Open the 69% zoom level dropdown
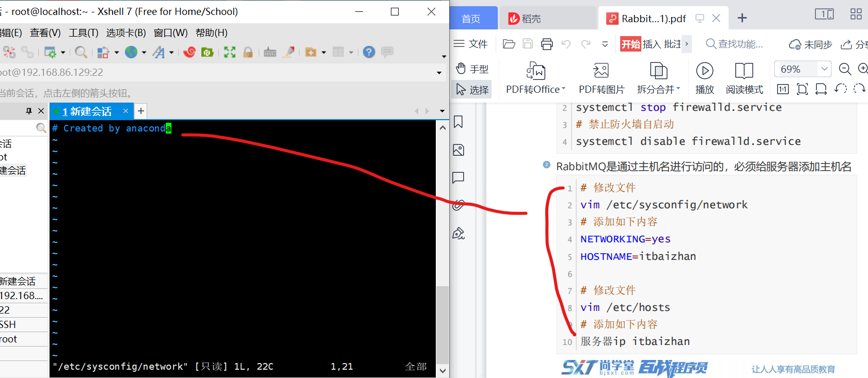The width and height of the screenshot is (868, 378). (x=824, y=69)
